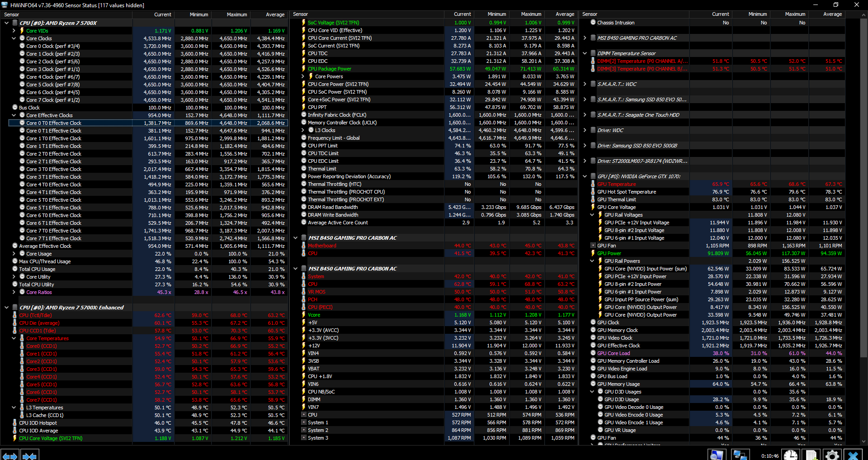Expand the L3 Clocks node
The height and width of the screenshot is (460, 868).
click(303, 130)
